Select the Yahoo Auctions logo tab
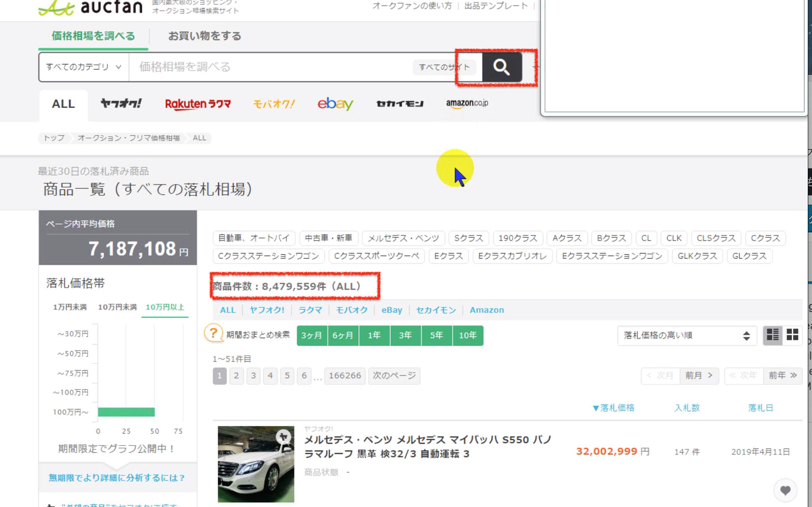The width and height of the screenshot is (812, 507). point(121,104)
